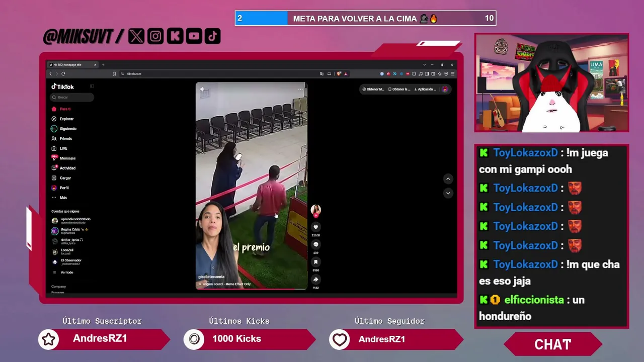644x362 pixels.
Task: Like the TikTok video with the heart icon
Action: [315, 227]
